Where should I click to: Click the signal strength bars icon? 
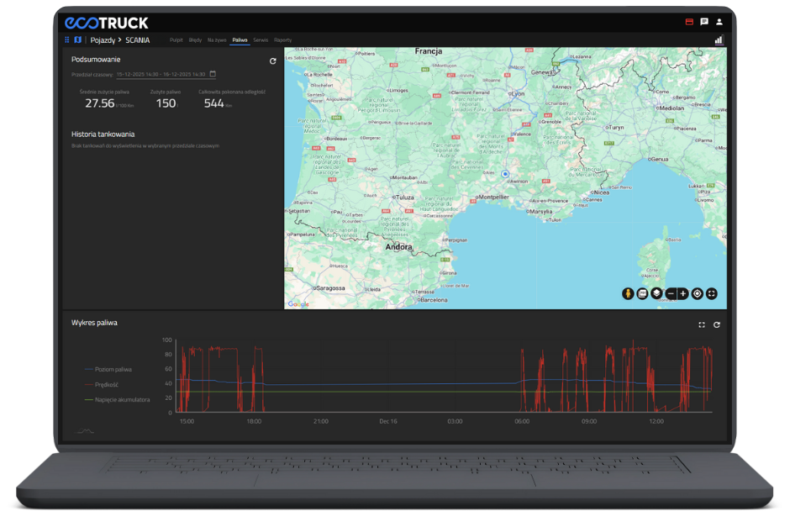pos(719,40)
